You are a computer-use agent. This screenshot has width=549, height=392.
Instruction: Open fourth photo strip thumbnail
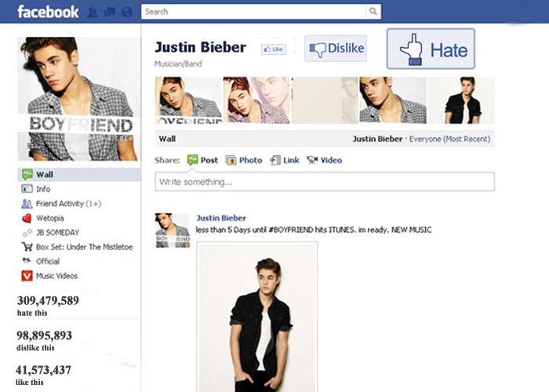(x=393, y=100)
